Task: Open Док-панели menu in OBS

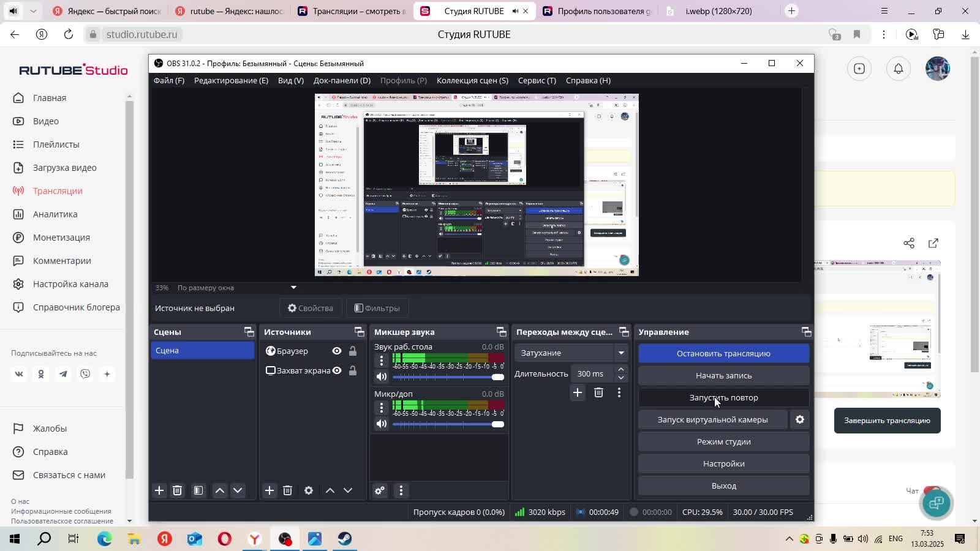Action: (x=342, y=80)
